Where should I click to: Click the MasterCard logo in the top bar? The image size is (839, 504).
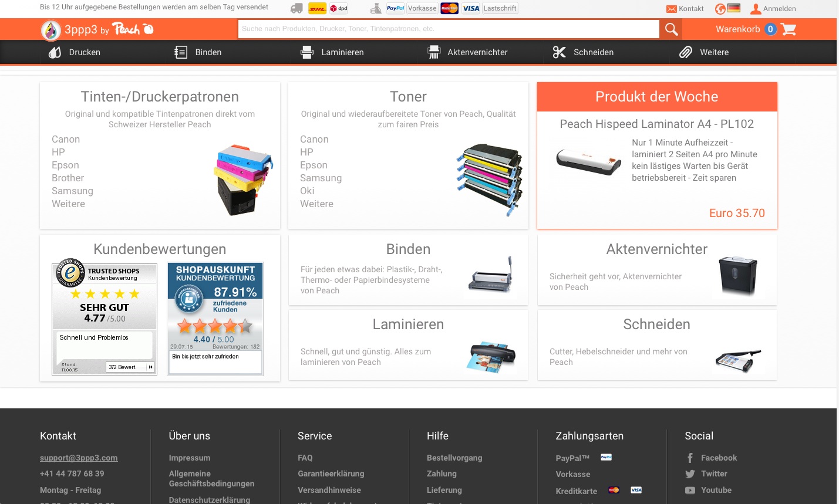pos(449,8)
